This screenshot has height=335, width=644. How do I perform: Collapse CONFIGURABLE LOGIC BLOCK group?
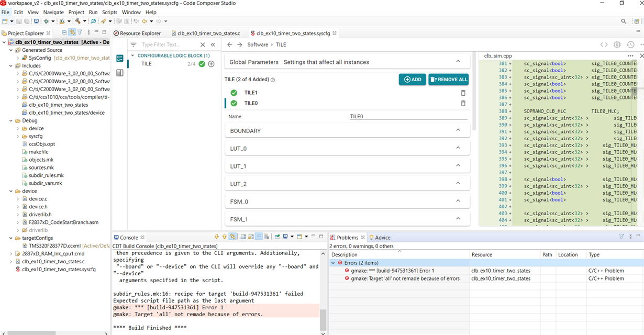pos(132,55)
